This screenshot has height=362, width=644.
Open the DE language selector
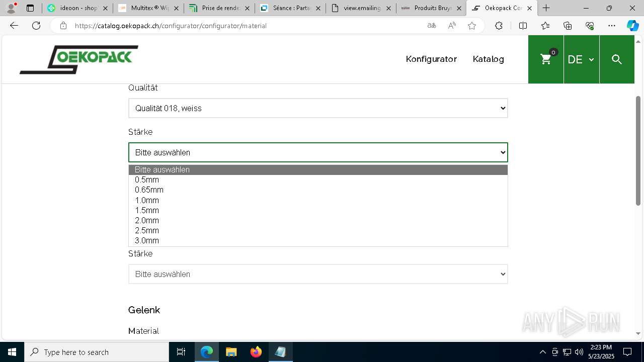coord(581,59)
